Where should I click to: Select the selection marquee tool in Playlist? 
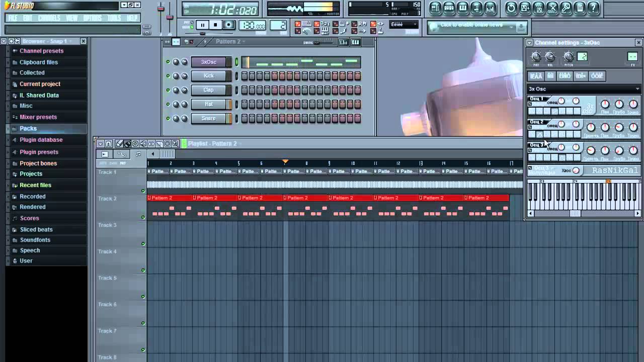[x=167, y=144]
